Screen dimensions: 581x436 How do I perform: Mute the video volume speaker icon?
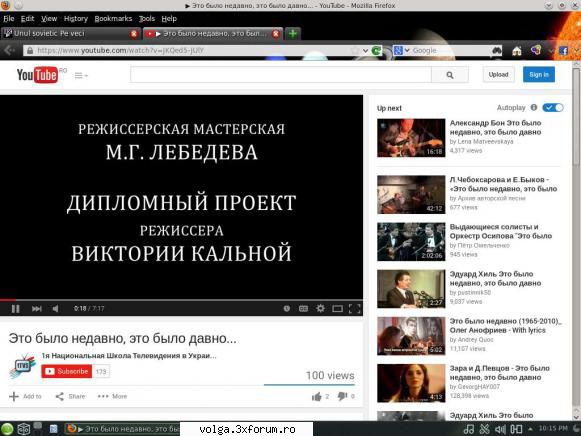[55, 309]
